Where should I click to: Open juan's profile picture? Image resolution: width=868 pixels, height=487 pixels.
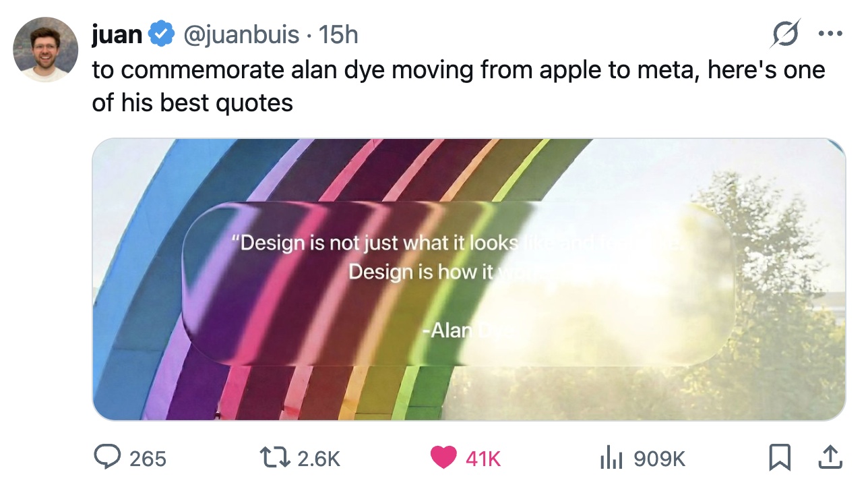(x=46, y=50)
